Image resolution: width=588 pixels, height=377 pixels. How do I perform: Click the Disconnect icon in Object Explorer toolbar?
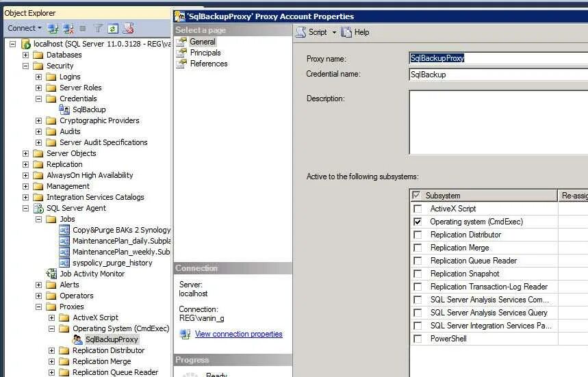pos(68,29)
